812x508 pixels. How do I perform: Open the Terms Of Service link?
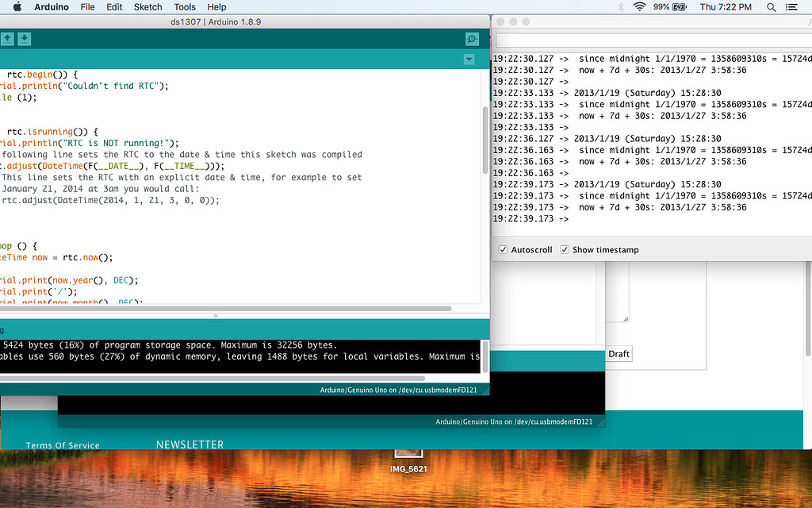pos(63,445)
